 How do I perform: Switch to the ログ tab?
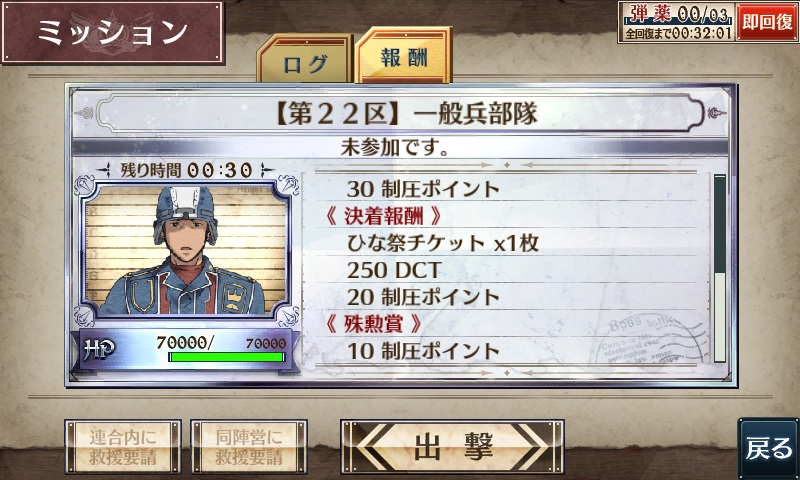coord(305,59)
